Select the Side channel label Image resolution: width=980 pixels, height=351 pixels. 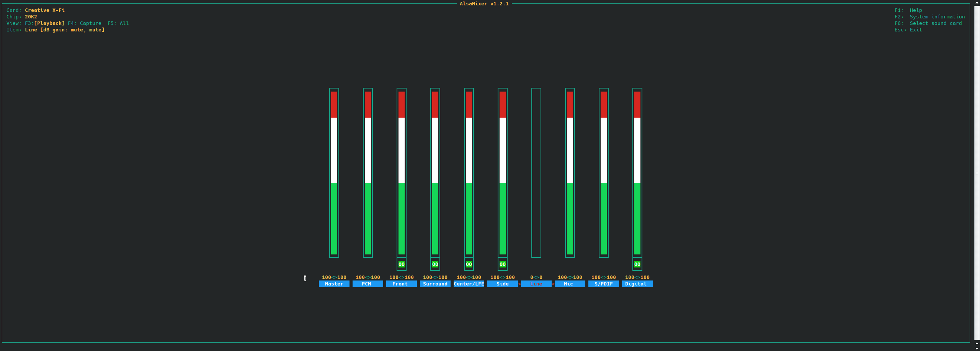click(x=502, y=284)
